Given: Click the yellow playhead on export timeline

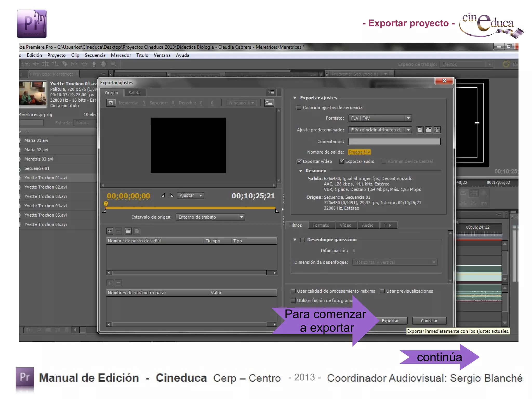Looking at the screenshot, I should [106, 204].
